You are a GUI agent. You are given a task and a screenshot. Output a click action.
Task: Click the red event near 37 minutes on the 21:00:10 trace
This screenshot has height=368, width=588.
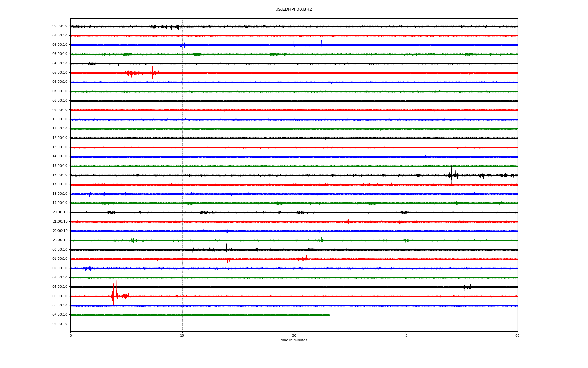(x=348, y=221)
